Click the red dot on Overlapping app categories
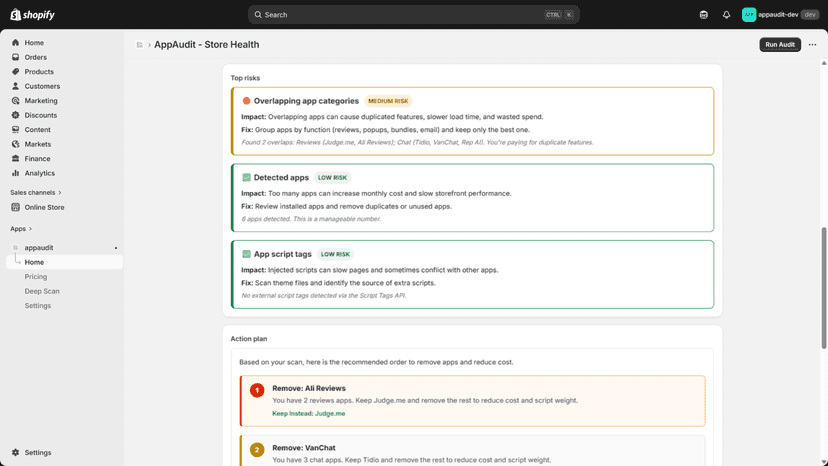828x466 pixels. point(246,101)
